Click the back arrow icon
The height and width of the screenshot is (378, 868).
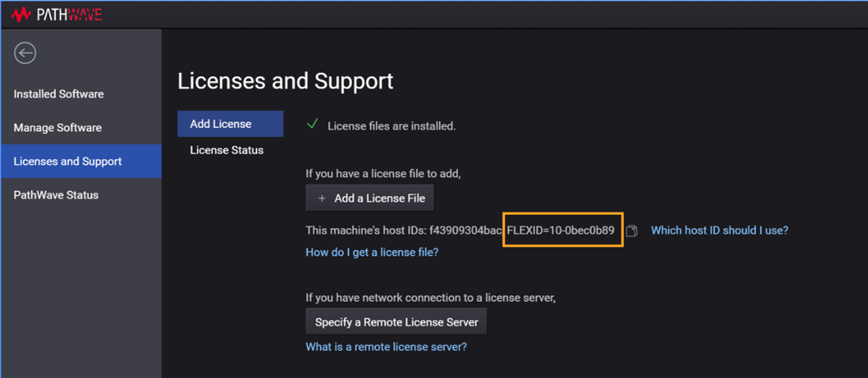[26, 53]
